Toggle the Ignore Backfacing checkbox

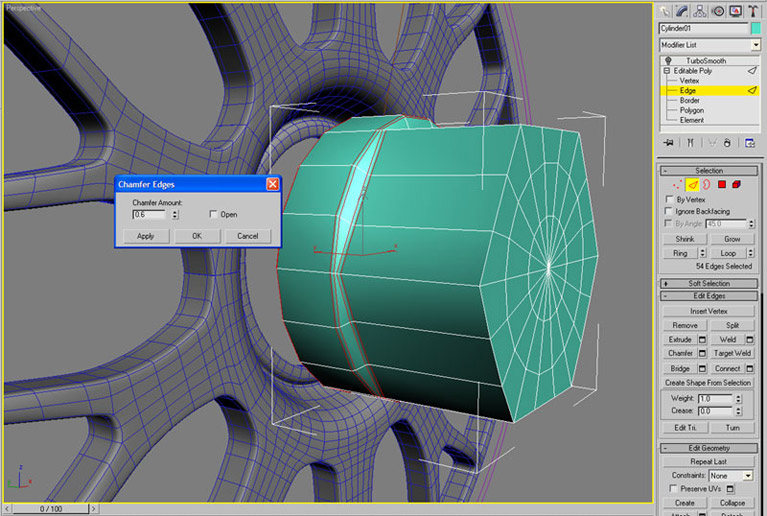point(669,212)
